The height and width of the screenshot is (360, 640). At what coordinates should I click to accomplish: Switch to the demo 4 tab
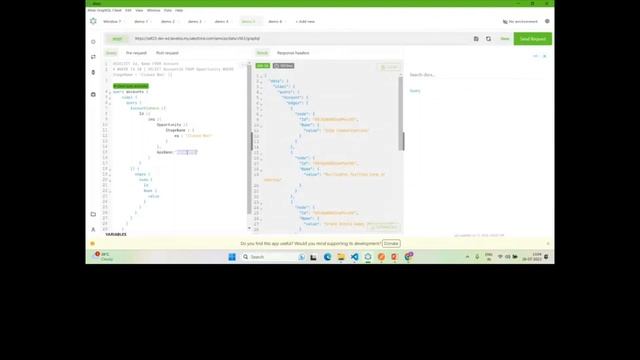coord(222,22)
